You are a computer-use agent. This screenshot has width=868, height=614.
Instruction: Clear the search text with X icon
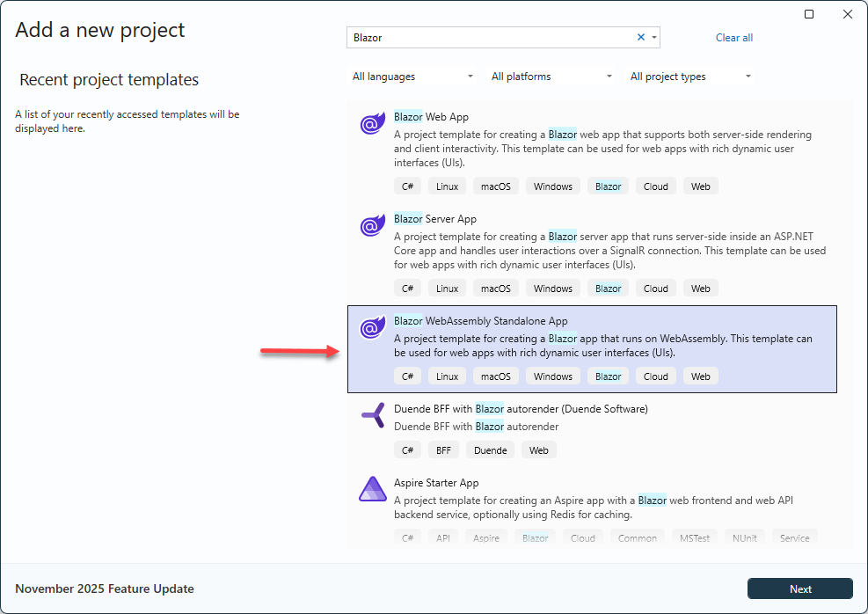641,37
